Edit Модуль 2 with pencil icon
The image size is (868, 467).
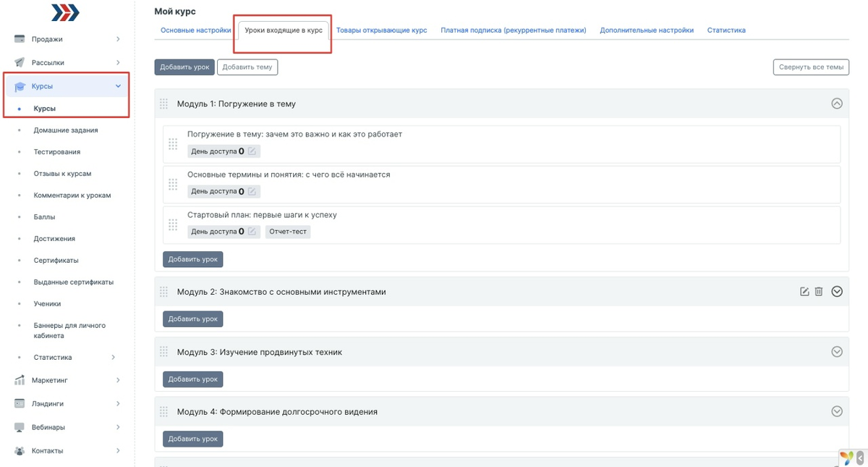click(804, 292)
